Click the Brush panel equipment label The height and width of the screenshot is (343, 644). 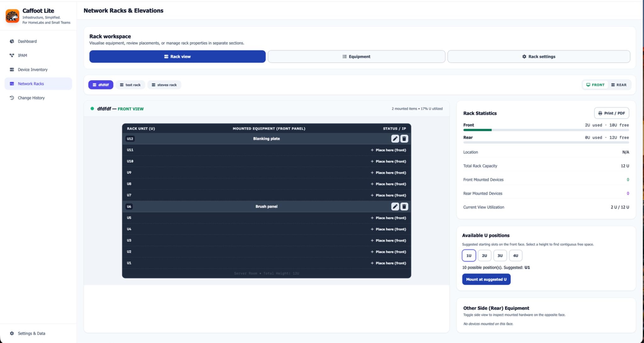point(266,206)
